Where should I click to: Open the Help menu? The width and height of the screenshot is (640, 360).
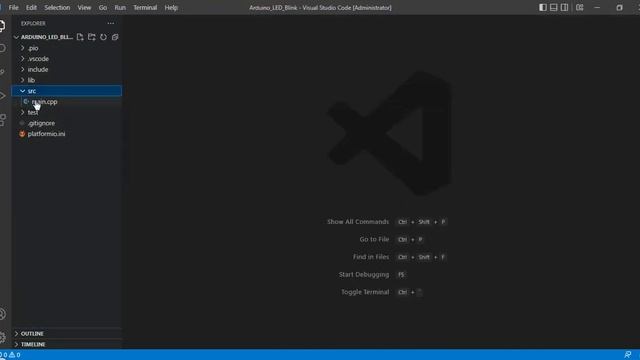(x=171, y=7)
